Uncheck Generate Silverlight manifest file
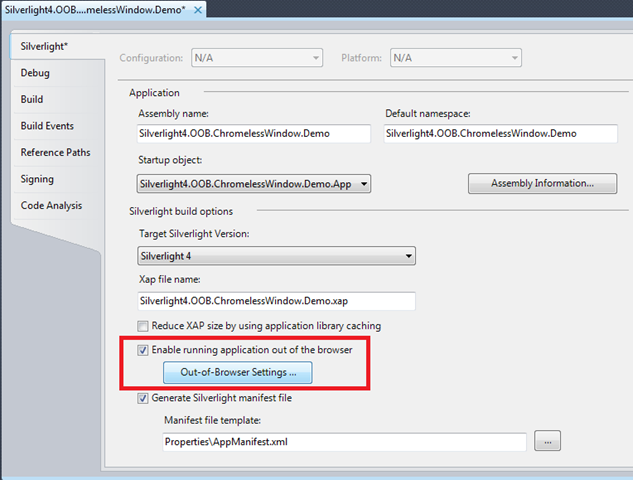Screen dimensions: 633x480 pyautogui.click(x=143, y=398)
